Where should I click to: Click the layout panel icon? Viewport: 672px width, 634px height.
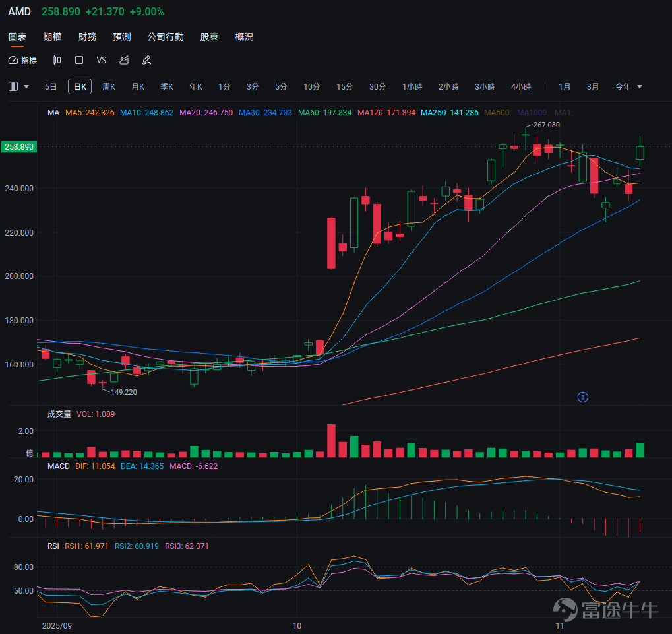[x=13, y=86]
